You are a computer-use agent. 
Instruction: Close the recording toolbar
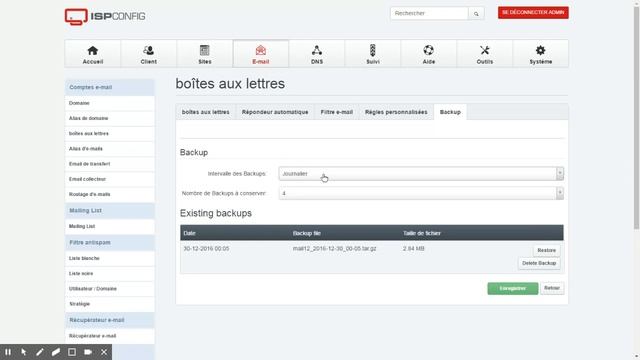(104, 352)
